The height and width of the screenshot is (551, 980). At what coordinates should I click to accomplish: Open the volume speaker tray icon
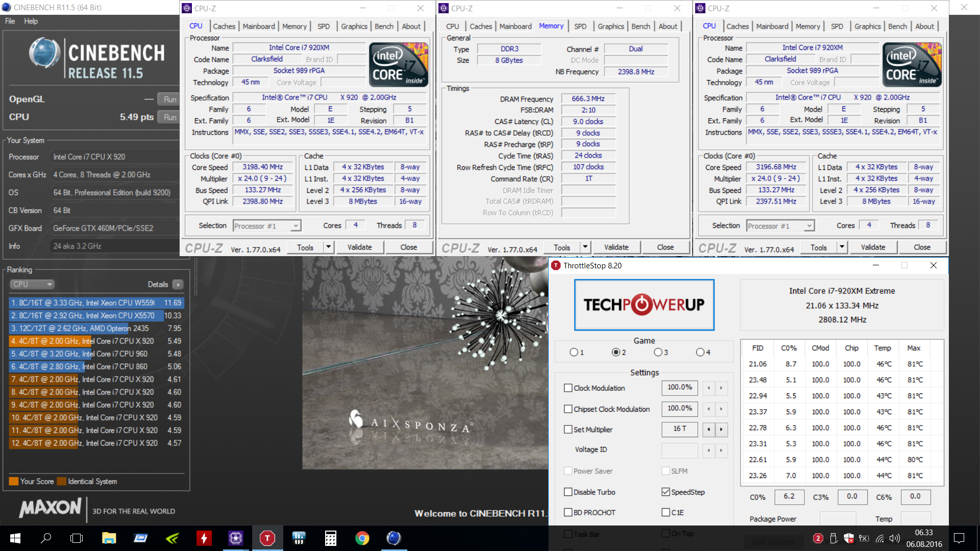(895, 538)
